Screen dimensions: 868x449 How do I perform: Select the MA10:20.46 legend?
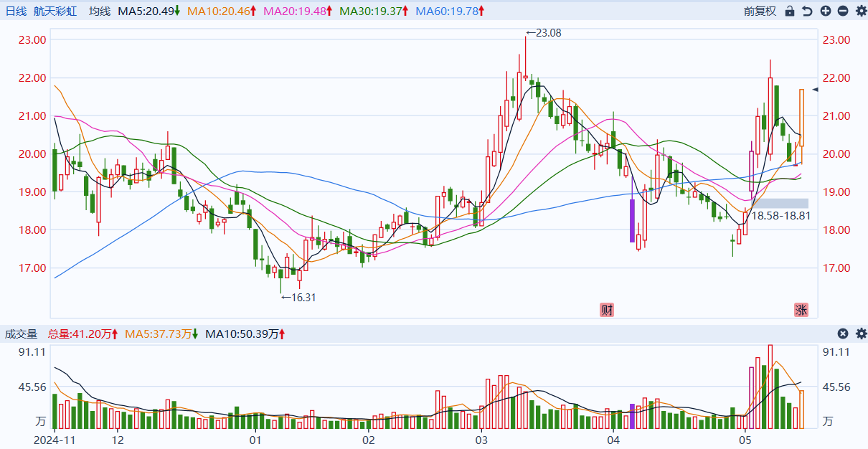click(222, 11)
